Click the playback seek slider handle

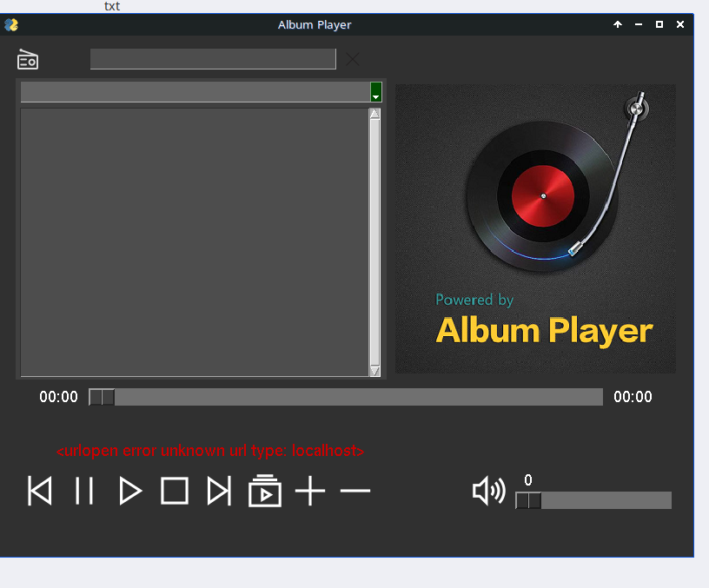[x=102, y=397]
